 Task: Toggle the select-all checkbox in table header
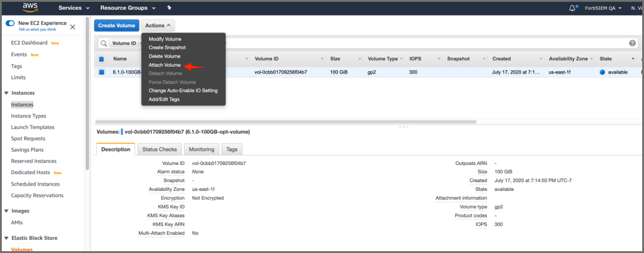[101, 59]
